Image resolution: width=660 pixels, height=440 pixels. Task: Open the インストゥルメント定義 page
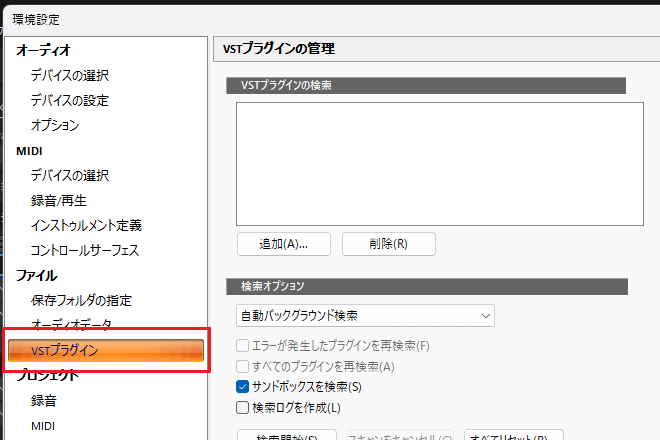[86, 225]
